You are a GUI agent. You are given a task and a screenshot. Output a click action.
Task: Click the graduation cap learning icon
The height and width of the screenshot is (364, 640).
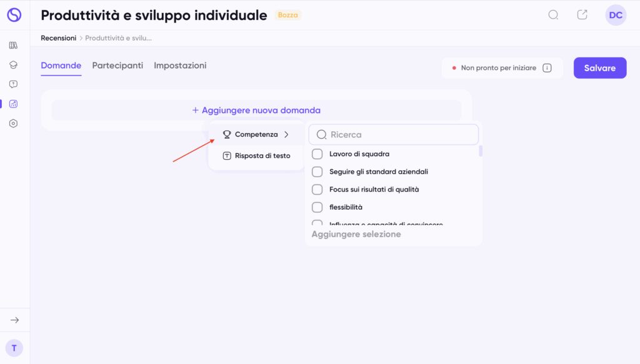[13, 65]
